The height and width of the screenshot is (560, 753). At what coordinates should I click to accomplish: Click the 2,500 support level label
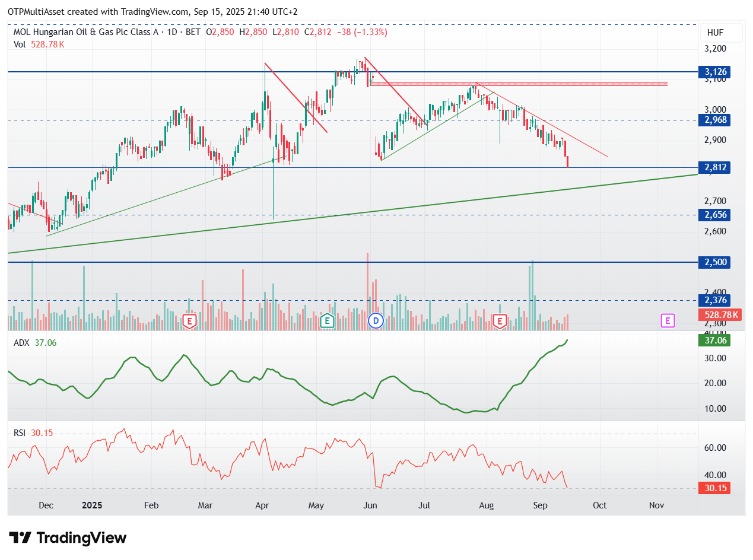pos(715,262)
